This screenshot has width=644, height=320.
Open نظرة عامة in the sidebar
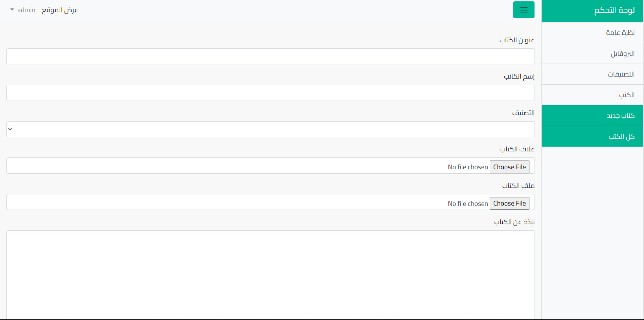620,33
